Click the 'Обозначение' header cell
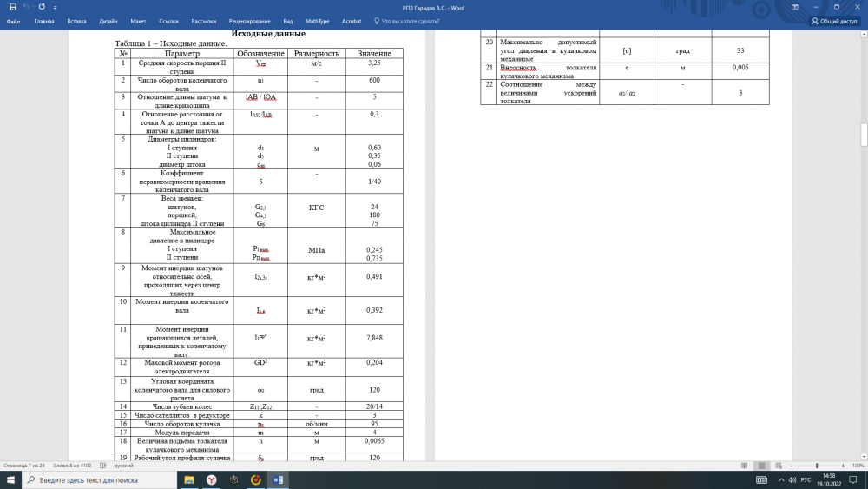This screenshot has height=489, width=868. tap(260, 54)
